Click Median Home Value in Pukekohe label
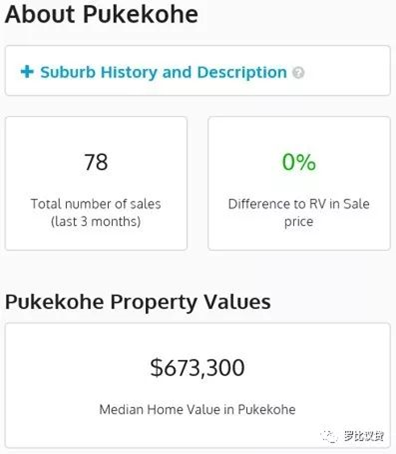The width and height of the screenshot is (396, 454). (x=198, y=409)
